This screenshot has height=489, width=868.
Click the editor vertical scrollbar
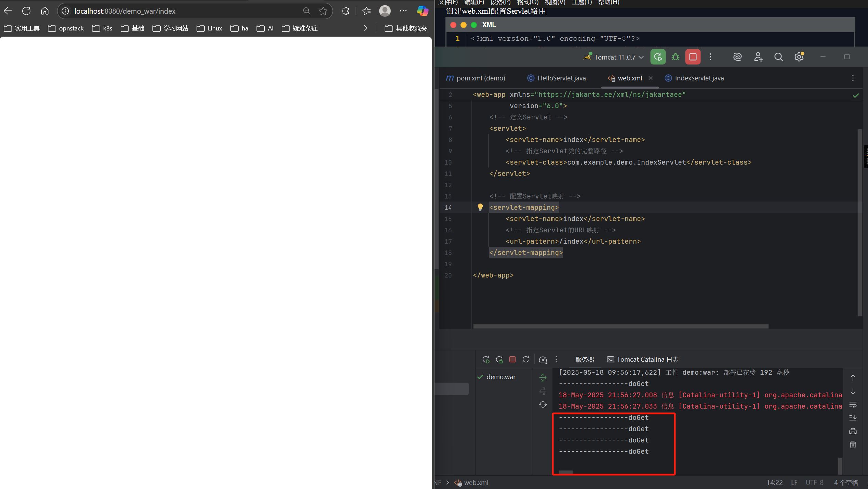click(x=860, y=222)
